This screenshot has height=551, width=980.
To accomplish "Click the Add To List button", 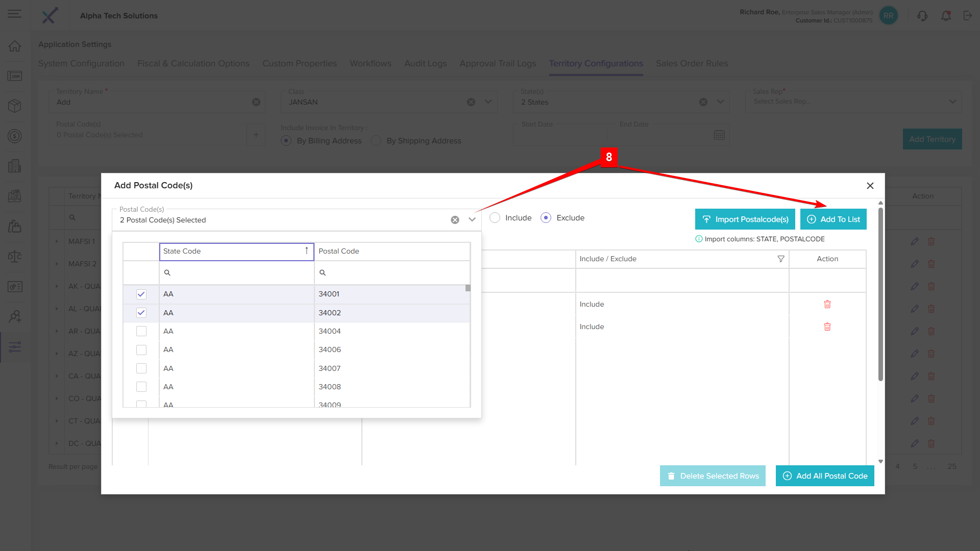I will coord(833,219).
